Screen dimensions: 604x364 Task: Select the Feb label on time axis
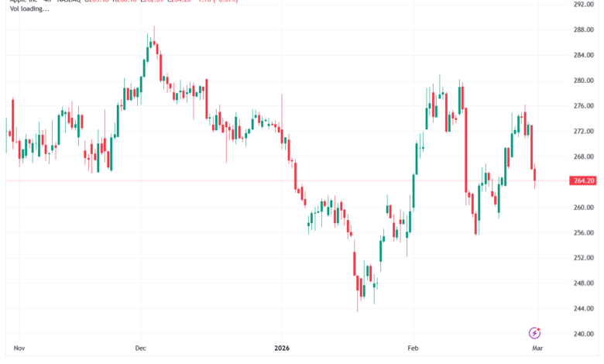coord(414,350)
